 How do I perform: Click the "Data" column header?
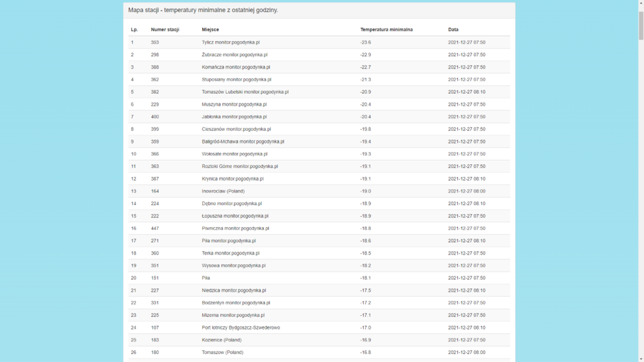coord(453,30)
